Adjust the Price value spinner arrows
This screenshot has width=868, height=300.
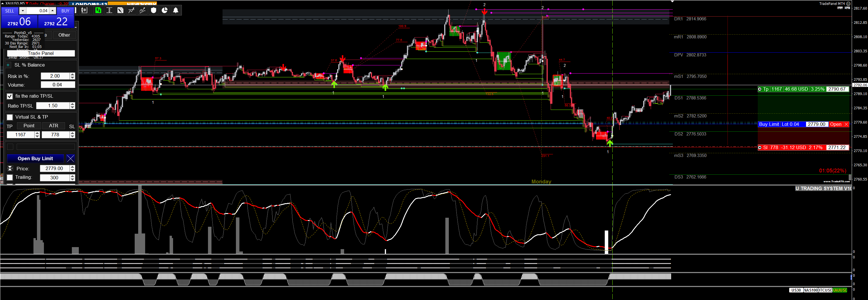coord(72,168)
